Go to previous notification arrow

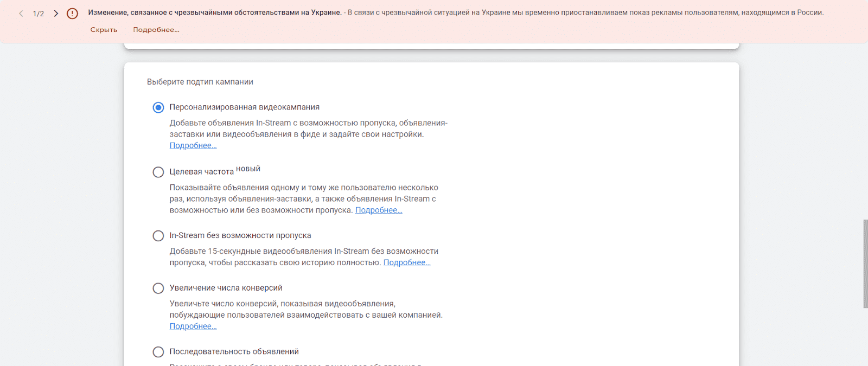click(21, 13)
